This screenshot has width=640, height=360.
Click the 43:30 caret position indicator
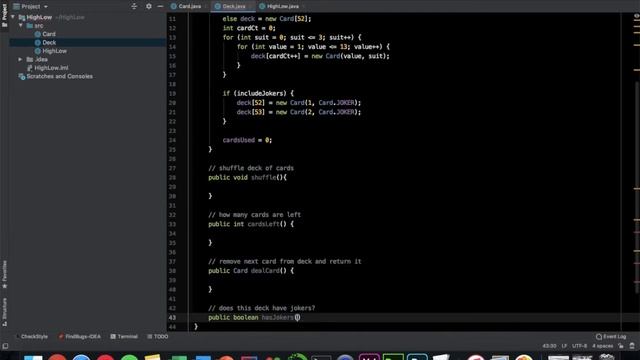click(x=549, y=346)
